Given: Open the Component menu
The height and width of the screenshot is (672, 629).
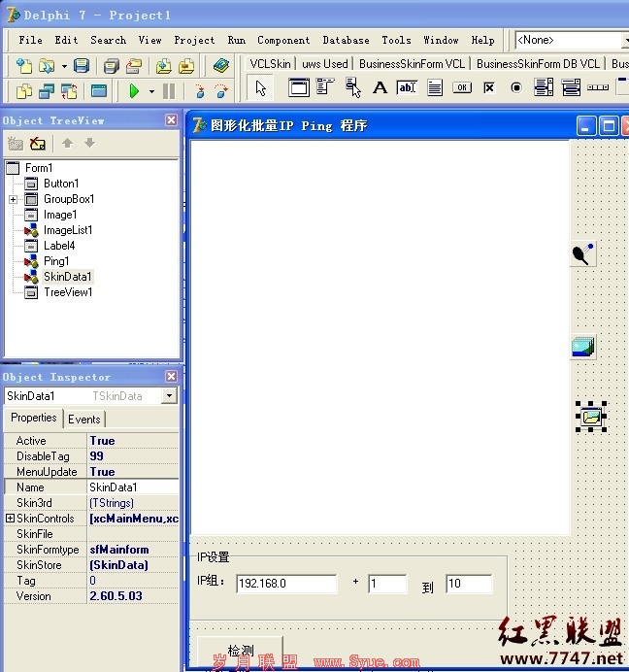Looking at the screenshot, I should [283, 40].
